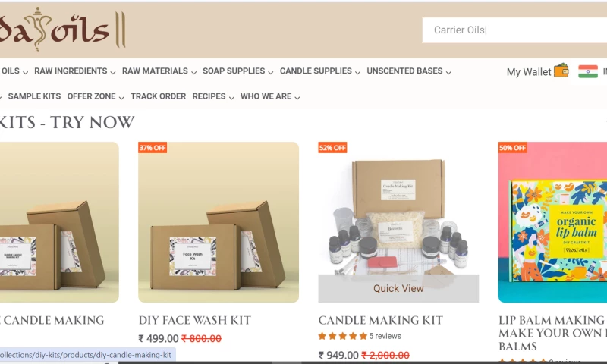The height and width of the screenshot is (364, 607).
Task: Expand the Raw Ingredients dropdown menu
Action: tap(74, 71)
